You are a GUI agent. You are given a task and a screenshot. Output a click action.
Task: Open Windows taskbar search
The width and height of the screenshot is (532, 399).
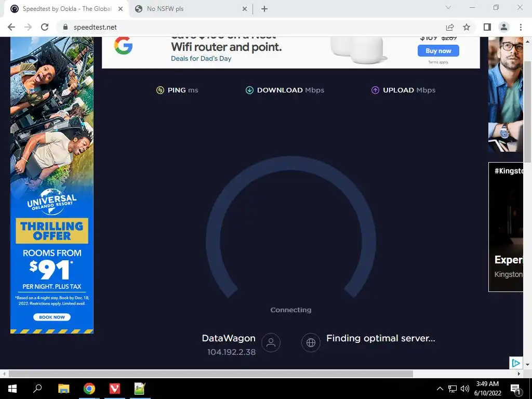click(x=37, y=389)
